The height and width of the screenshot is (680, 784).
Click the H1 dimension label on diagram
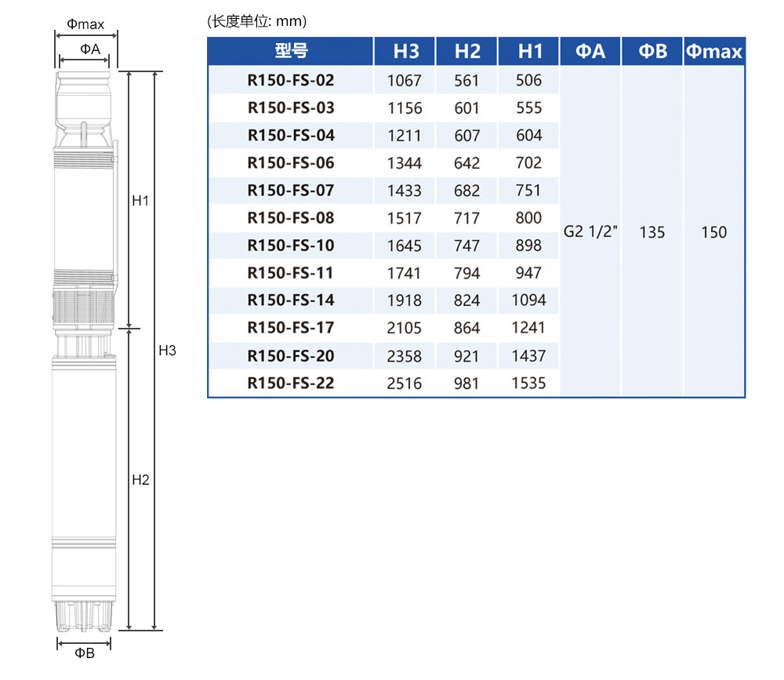click(140, 201)
